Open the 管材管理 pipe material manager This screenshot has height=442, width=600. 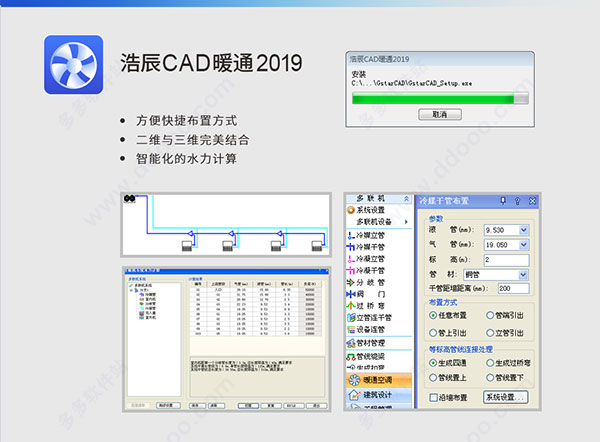tap(366, 343)
